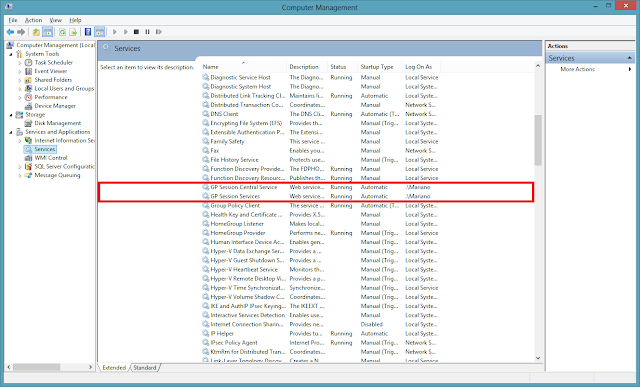Click the Restart Service toolbar button
Image resolution: width=640 pixels, height=387 pixels.
[x=159, y=32]
